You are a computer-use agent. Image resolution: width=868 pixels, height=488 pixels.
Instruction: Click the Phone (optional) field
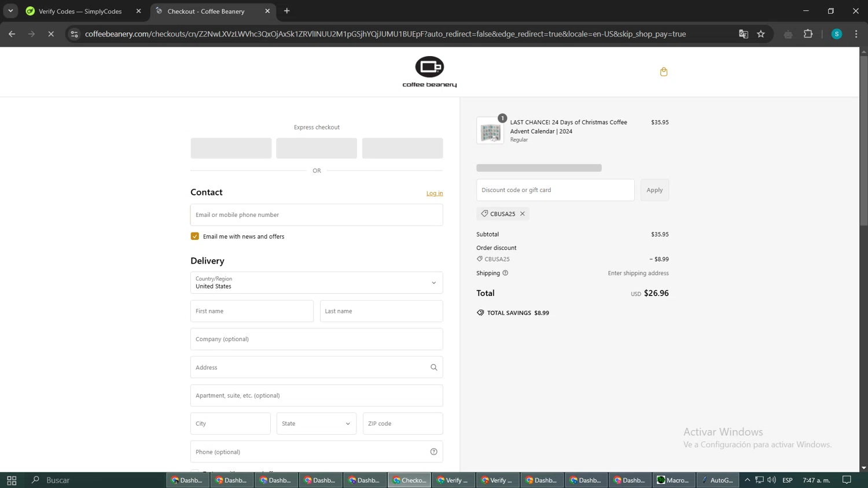click(x=317, y=452)
